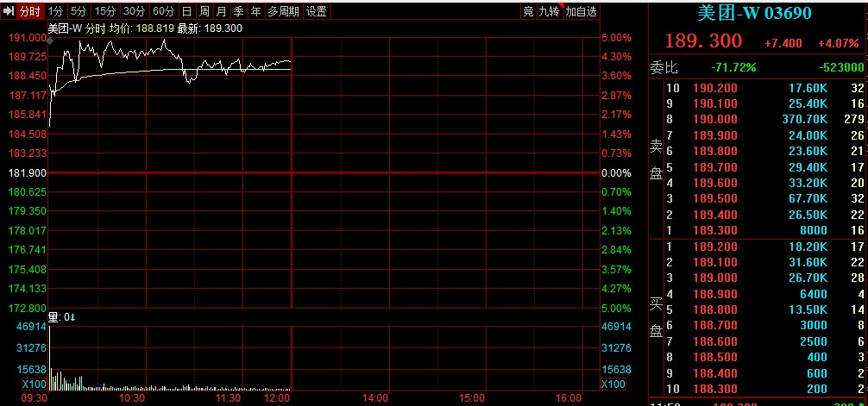Click the 委比 label

pyautogui.click(x=664, y=68)
